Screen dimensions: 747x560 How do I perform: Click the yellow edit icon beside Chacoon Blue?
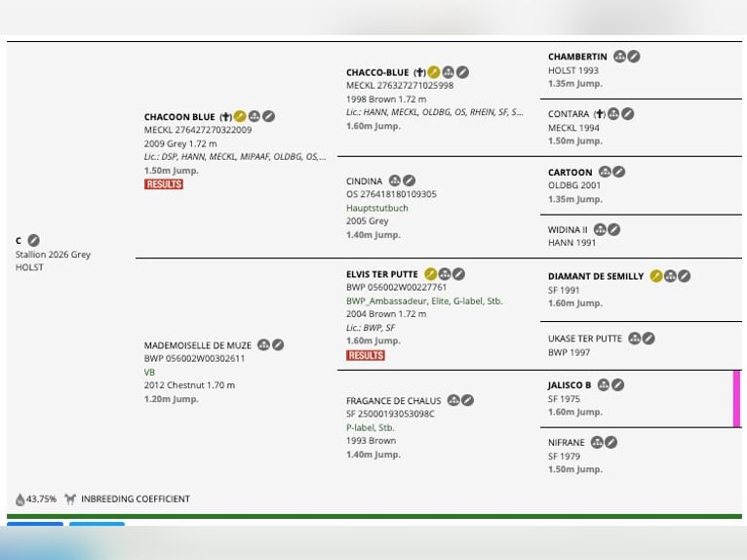click(x=240, y=116)
